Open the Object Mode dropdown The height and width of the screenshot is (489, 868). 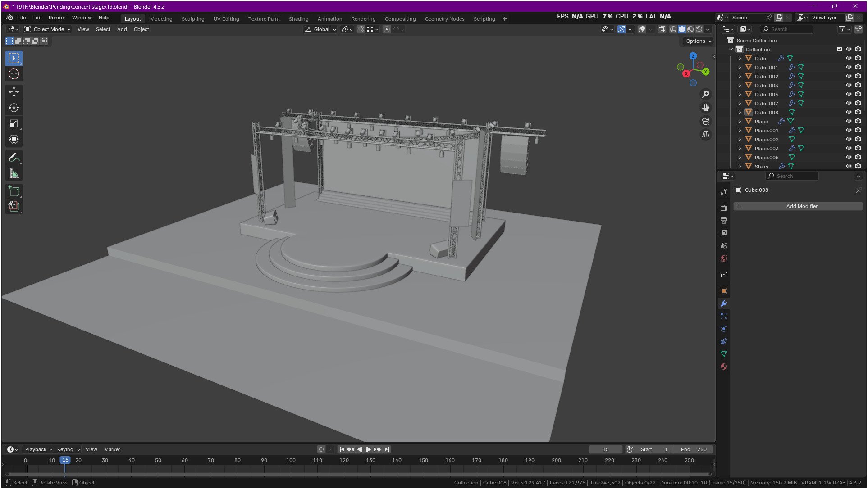pyautogui.click(x=47, y=29)
